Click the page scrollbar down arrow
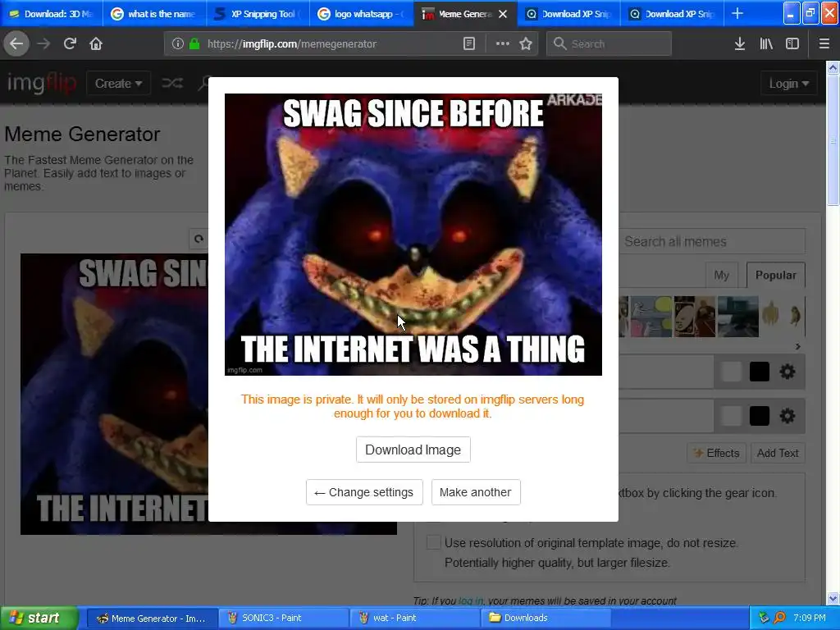 833,598
